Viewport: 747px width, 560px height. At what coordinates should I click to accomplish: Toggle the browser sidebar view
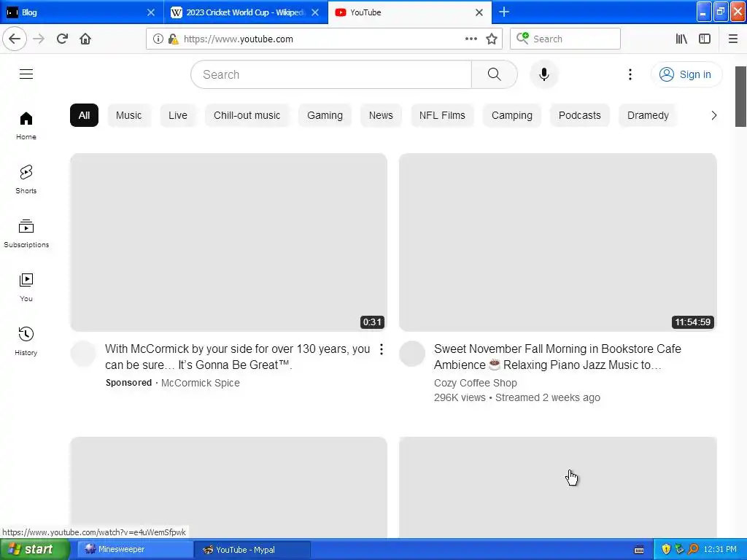[x=705, y=39]
